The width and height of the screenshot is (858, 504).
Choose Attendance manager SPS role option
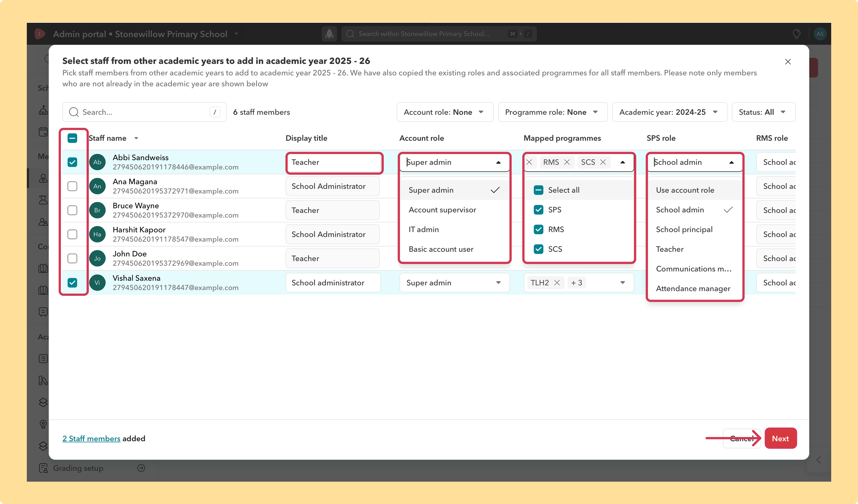695,289
